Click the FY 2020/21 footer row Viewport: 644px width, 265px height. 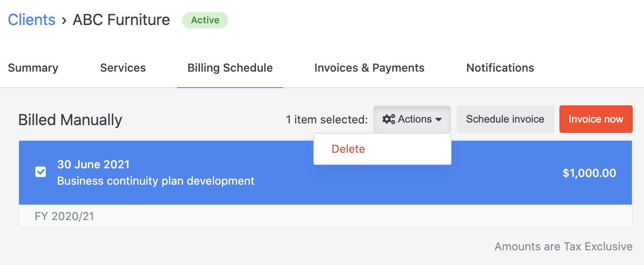[64, 216]
